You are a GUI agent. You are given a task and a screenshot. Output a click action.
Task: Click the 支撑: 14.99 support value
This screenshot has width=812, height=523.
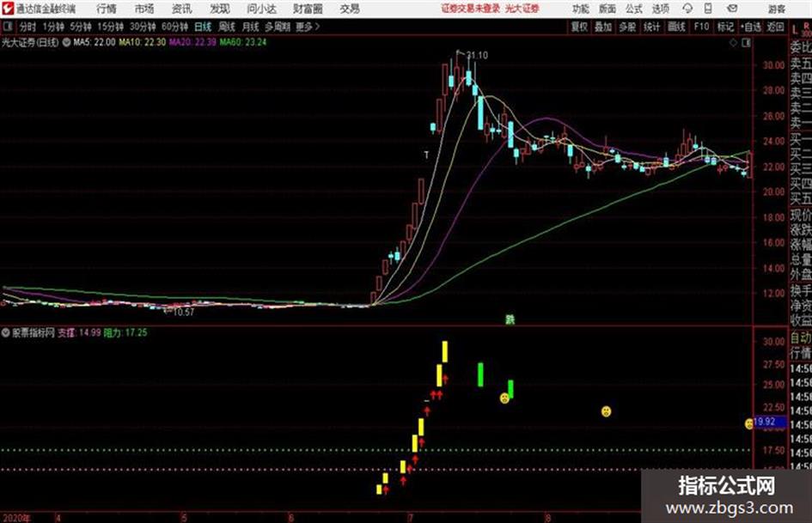point(79,333)
